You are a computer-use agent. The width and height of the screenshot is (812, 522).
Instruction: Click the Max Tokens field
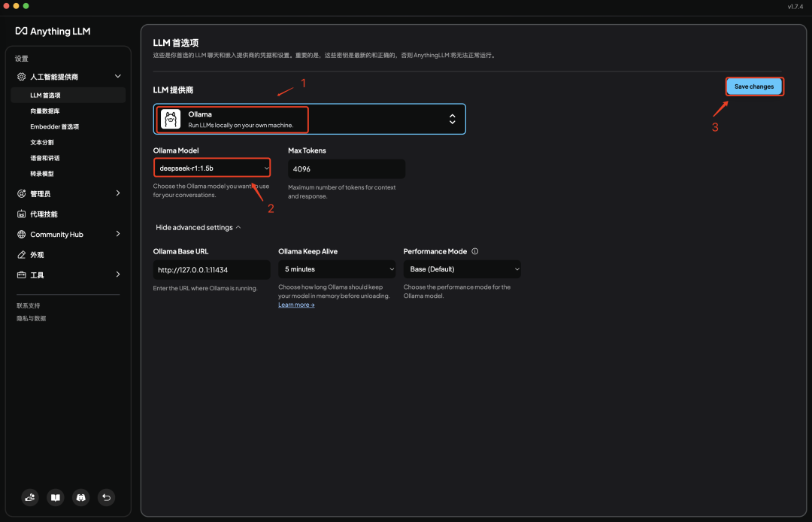[347, 168]
